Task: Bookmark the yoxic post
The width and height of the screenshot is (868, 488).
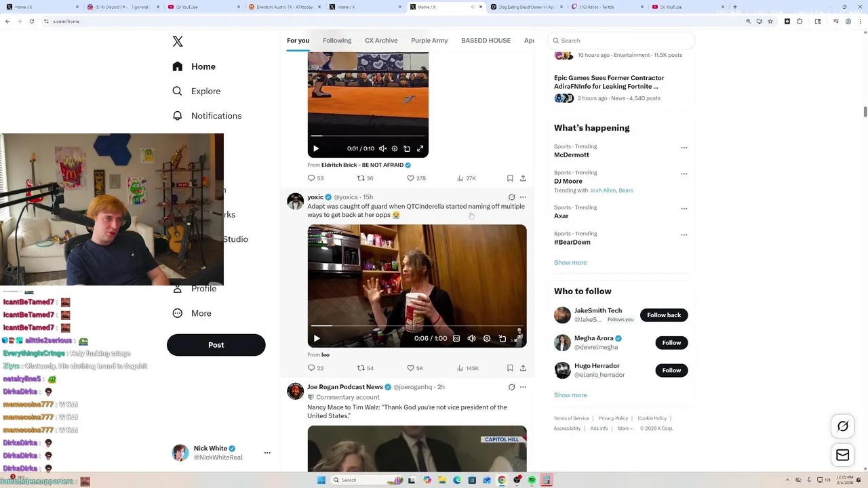Action: [x=510, y=368]
